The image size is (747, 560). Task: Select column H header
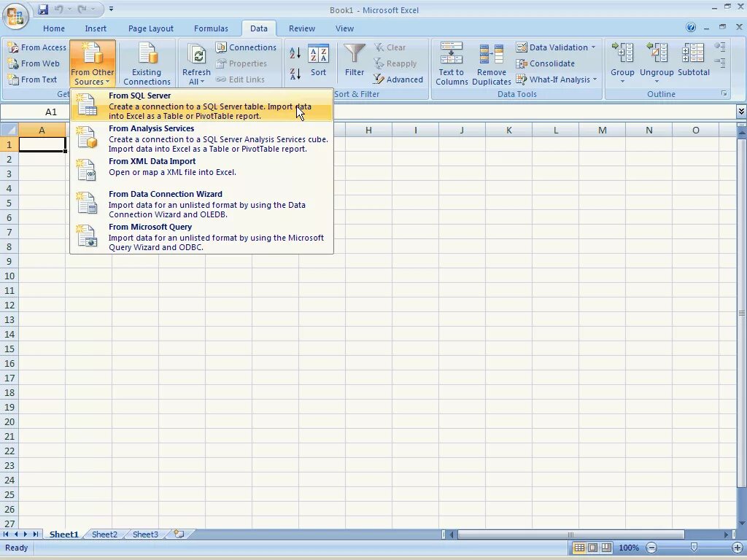(x=368, y=130)
